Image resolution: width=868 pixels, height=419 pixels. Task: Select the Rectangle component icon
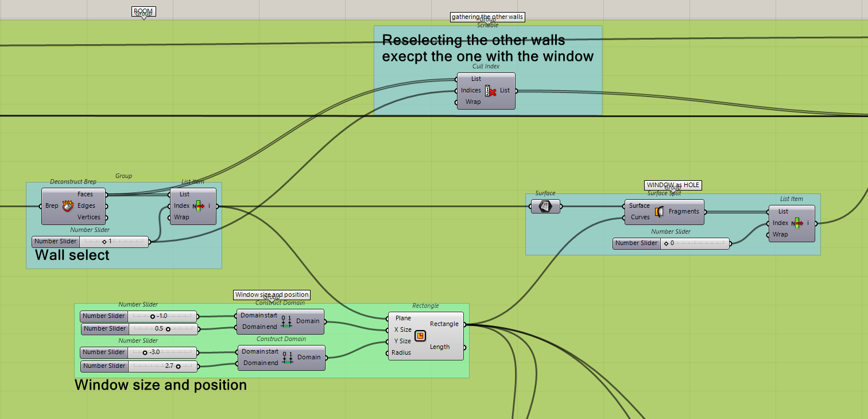click(420, 335)
